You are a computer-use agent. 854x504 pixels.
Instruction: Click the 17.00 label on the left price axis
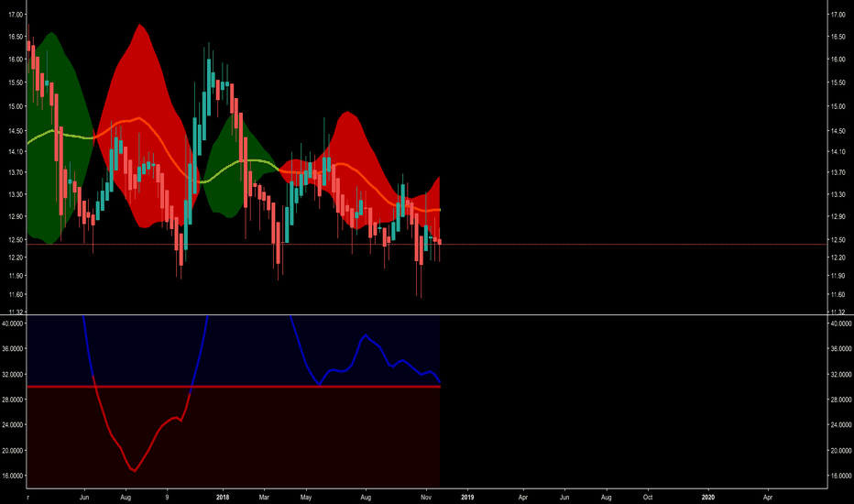pos(16,15)
